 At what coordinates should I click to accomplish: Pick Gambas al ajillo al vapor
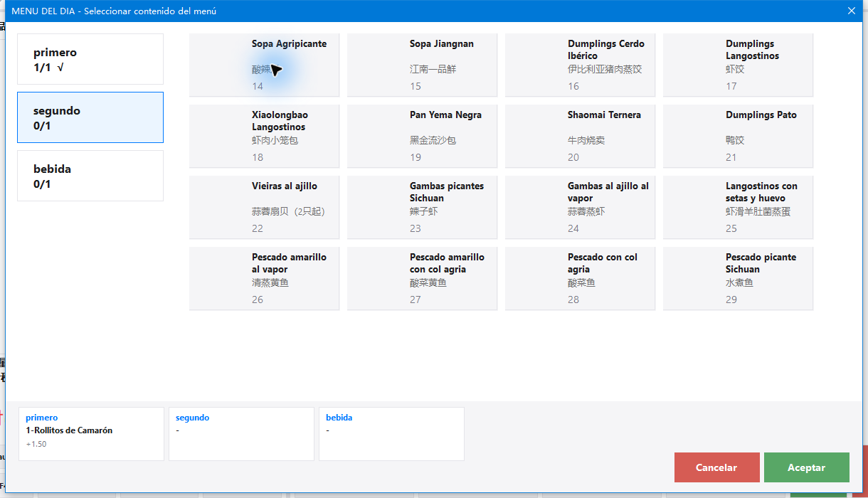pos(581,207)
